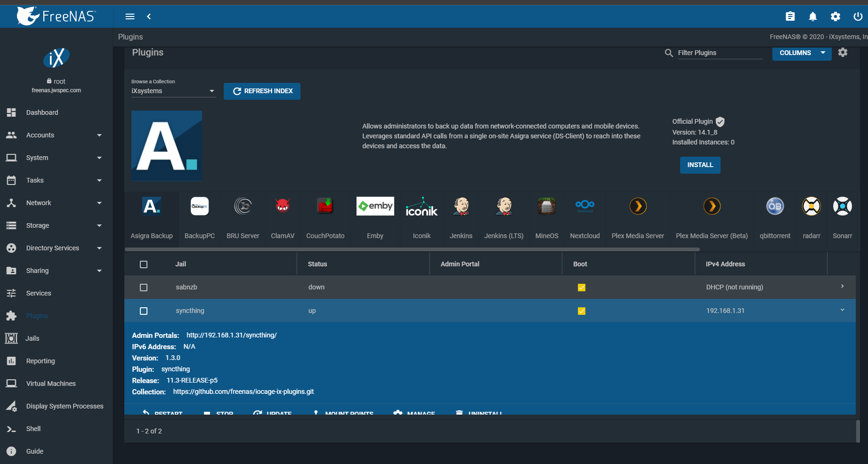Open Guide in the sidebar

pos(57,451)
